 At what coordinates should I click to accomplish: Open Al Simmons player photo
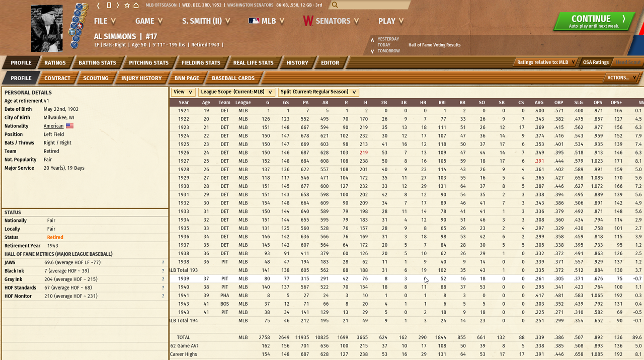click(47, 28)
